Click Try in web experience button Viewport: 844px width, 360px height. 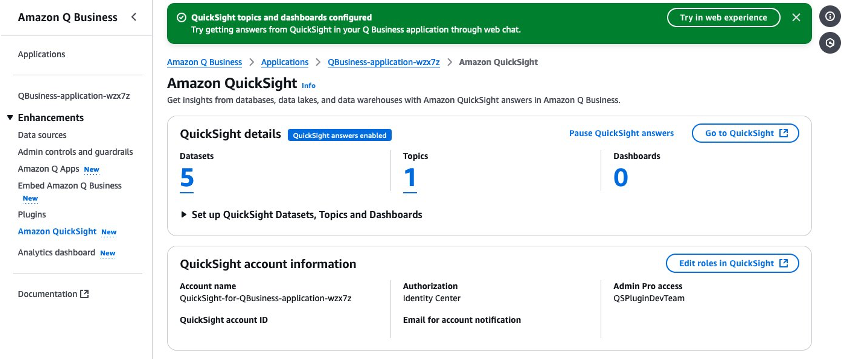pyautogui.click(x=723, y=18)
